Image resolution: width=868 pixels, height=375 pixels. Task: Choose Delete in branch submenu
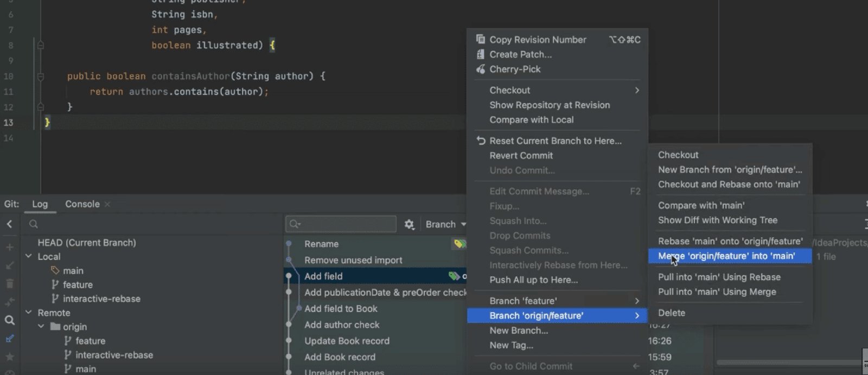(x=730, y=313)
